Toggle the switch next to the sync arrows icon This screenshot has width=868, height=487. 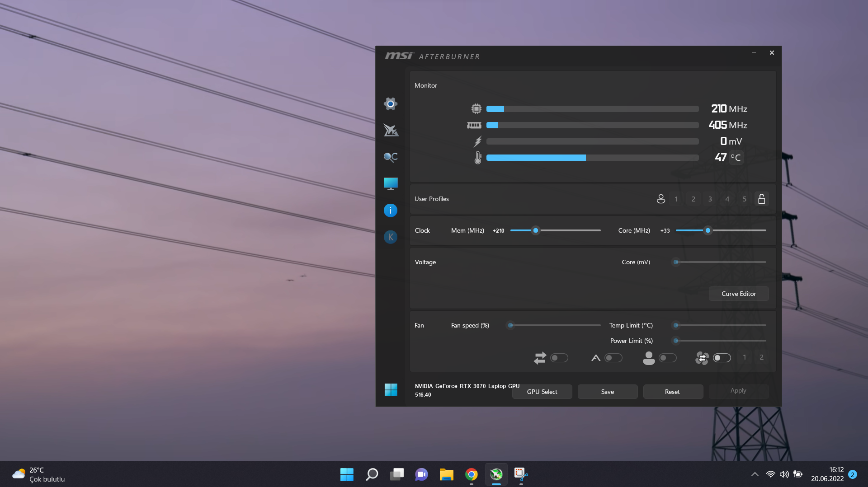559,358
